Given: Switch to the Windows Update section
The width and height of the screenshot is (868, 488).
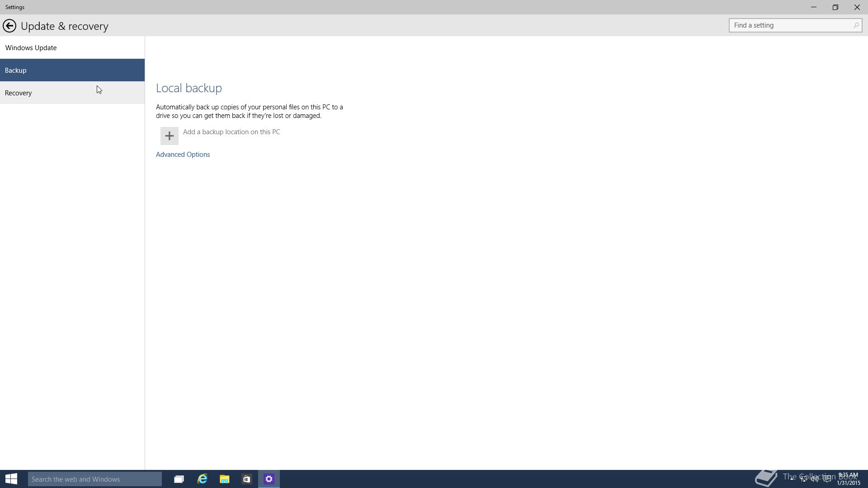Looking at the screenshot, I should (31, 47).
